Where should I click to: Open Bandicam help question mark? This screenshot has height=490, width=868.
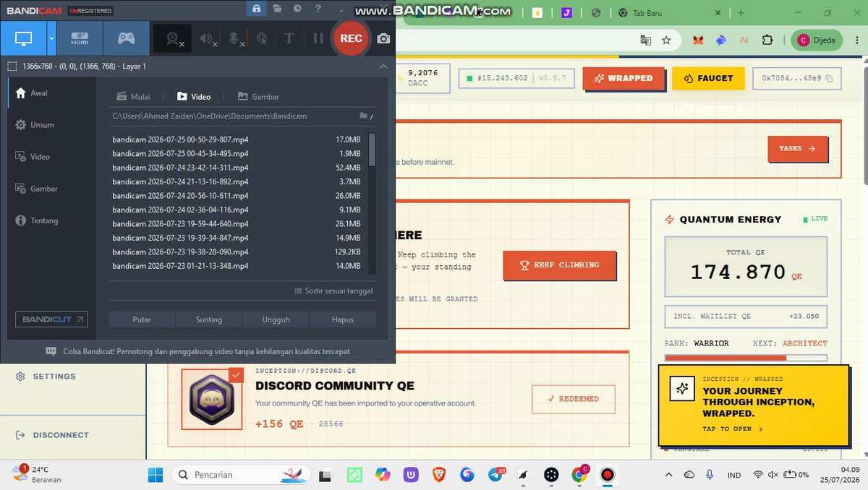click(x=318, y=9)
